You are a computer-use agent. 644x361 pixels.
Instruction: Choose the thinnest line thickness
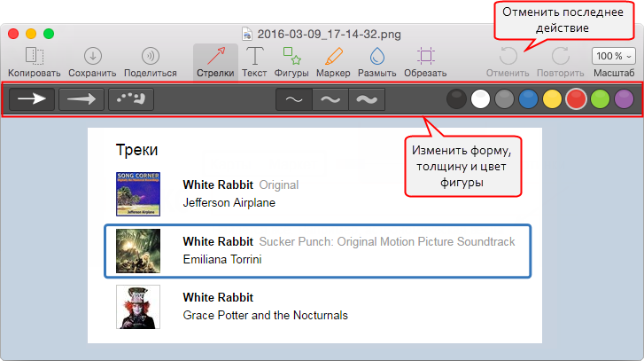tap(294, 100)
